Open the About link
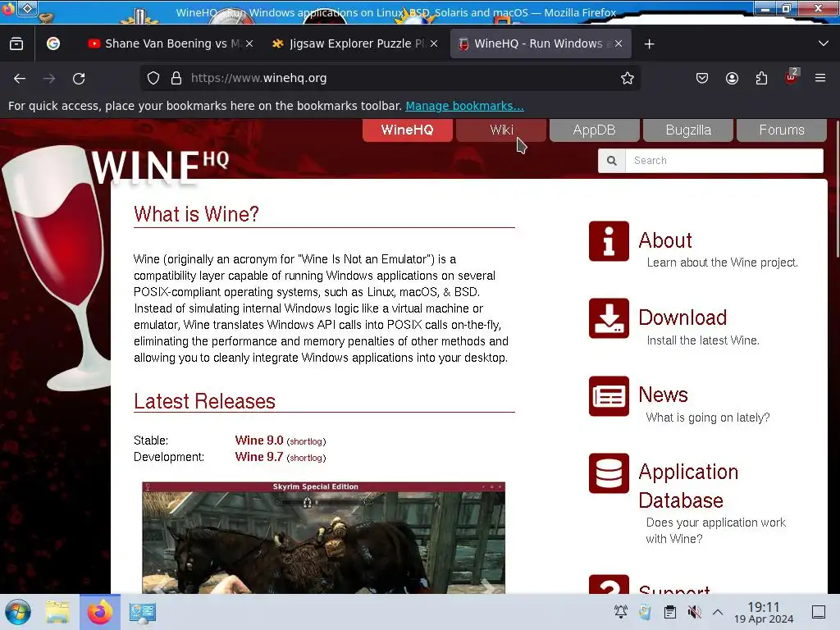Screen dimensions: 840x630 pyautogui.click(x=664, y=240)
